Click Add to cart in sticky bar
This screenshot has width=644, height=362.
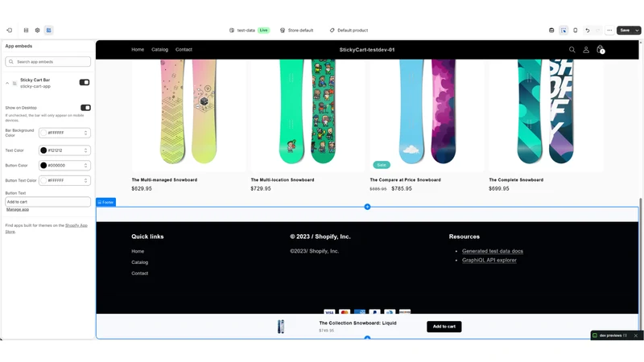(x=444, y=327)
